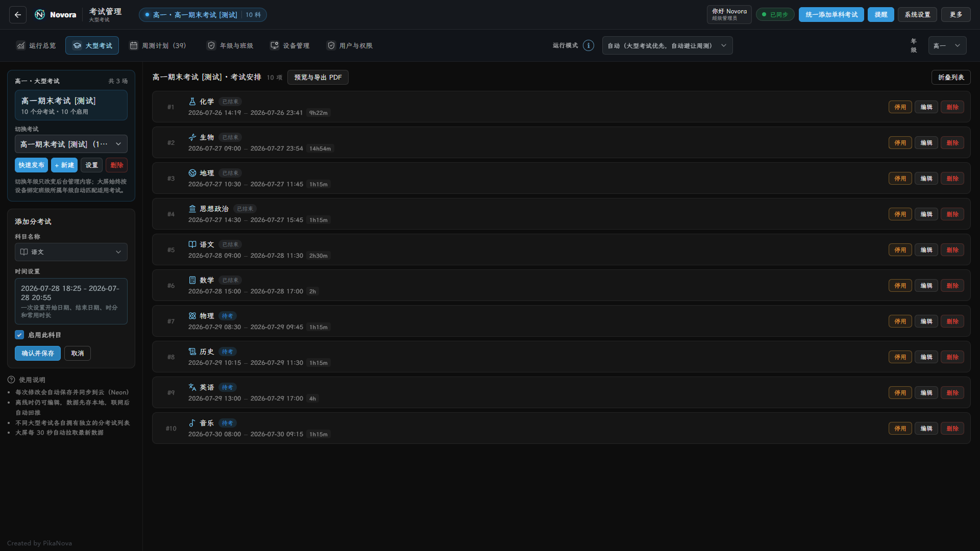Click the physics atom icon
This screenshot has height=551, width=980.
[x=192, y=316]
